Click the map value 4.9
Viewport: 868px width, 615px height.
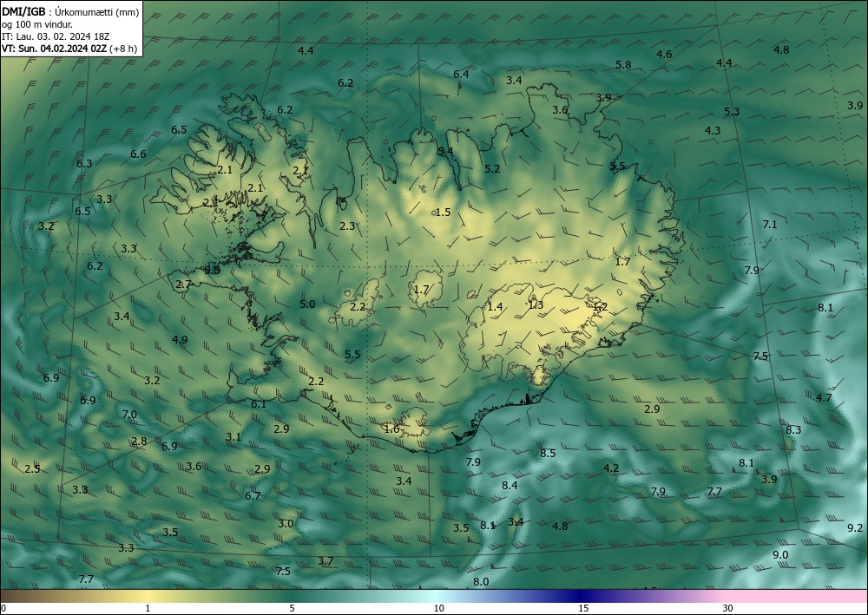click(180, 340)
